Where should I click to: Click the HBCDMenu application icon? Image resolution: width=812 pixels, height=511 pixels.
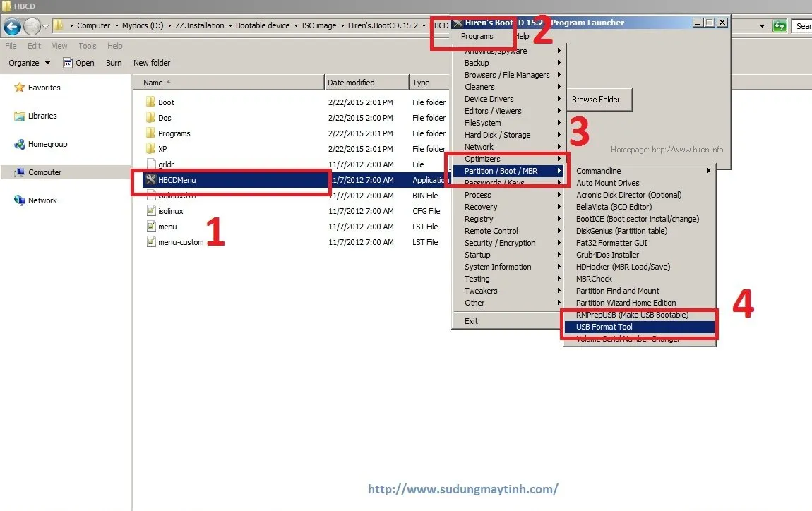(x=150, y=180)
